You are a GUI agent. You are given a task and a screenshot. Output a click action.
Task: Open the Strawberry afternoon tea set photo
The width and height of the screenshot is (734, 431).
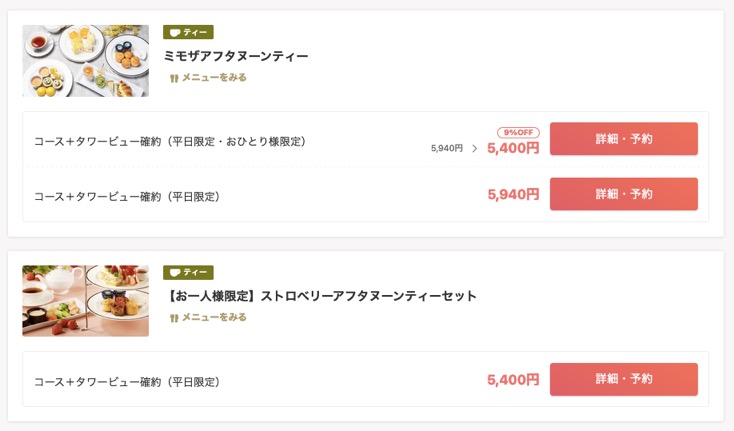click(86, 301)
